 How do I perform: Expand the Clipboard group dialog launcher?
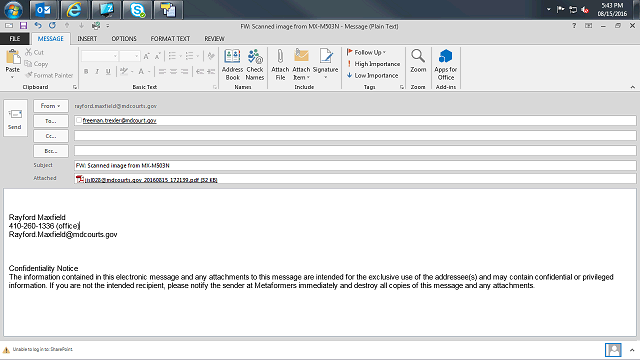click(75, 87)
